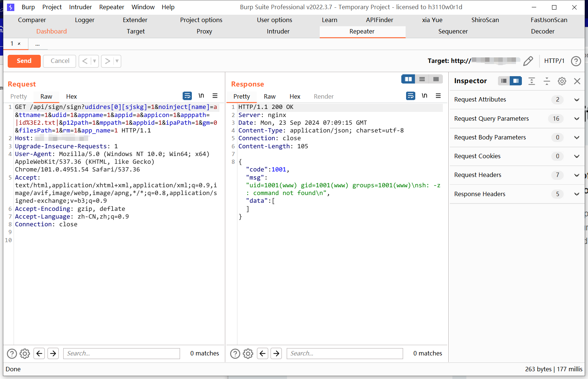The height and width of the screenshot is (379, 588).
Task: Jump to previous Response search match
Action: click(262, 354)
